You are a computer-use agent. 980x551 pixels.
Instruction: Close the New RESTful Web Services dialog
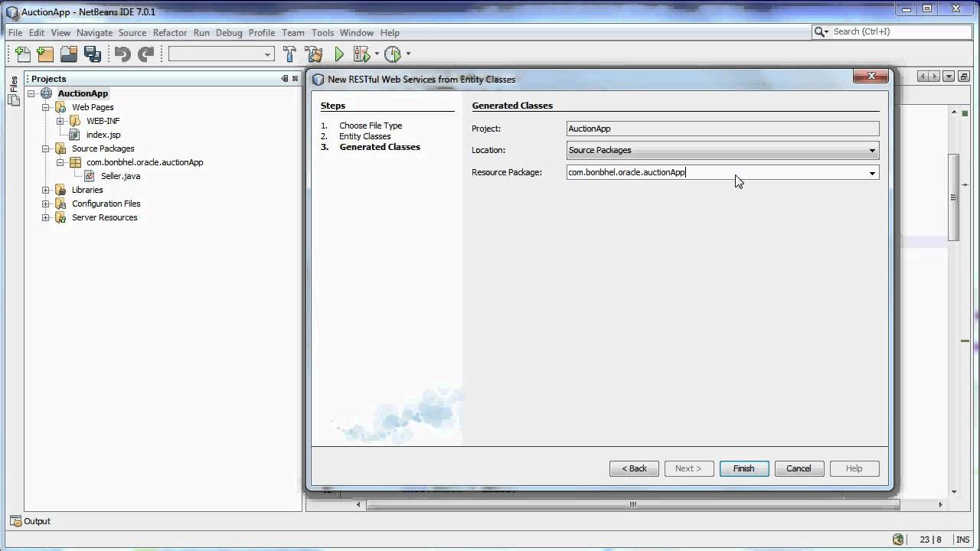[871, 76]
